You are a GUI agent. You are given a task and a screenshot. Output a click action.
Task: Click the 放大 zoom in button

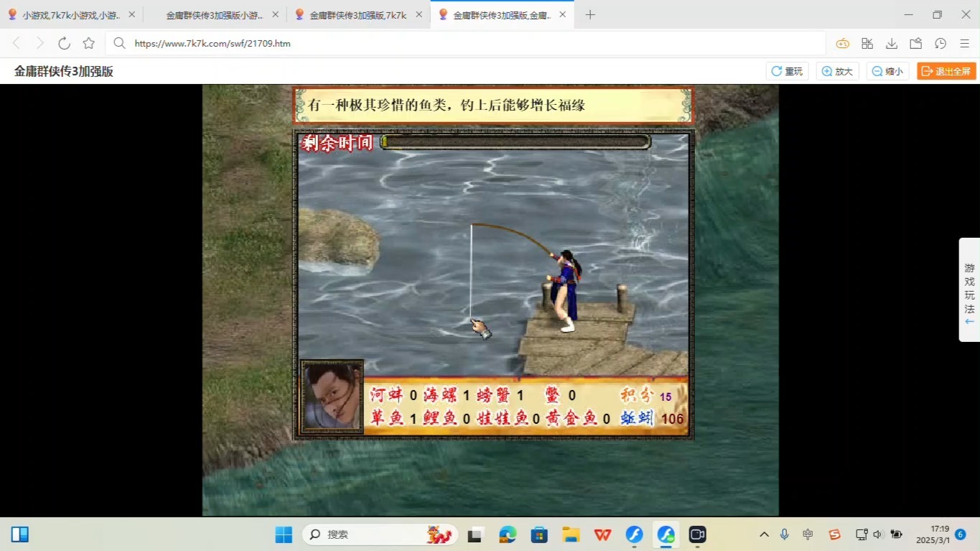coord(837,71)
